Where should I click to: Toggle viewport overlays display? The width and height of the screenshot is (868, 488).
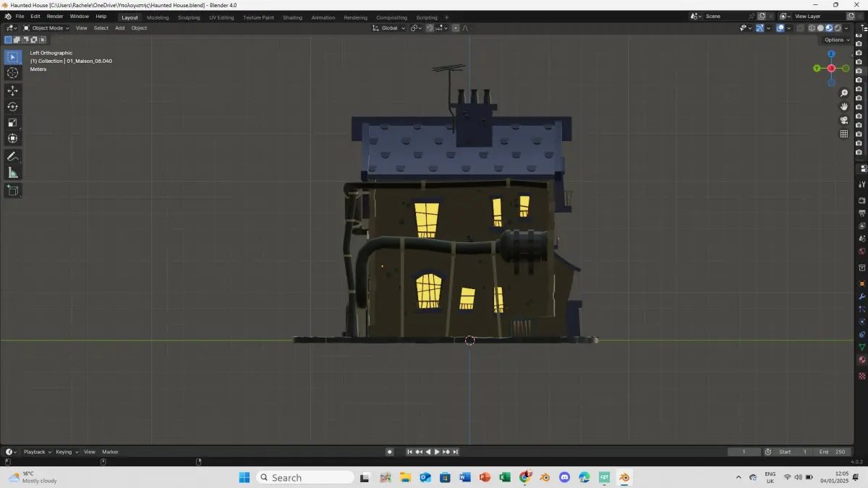pos(780,28)
